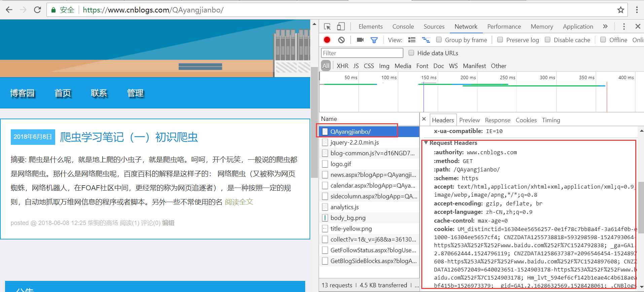
Task: Toggle the device toolbar icon
Action: coord(341,27)
